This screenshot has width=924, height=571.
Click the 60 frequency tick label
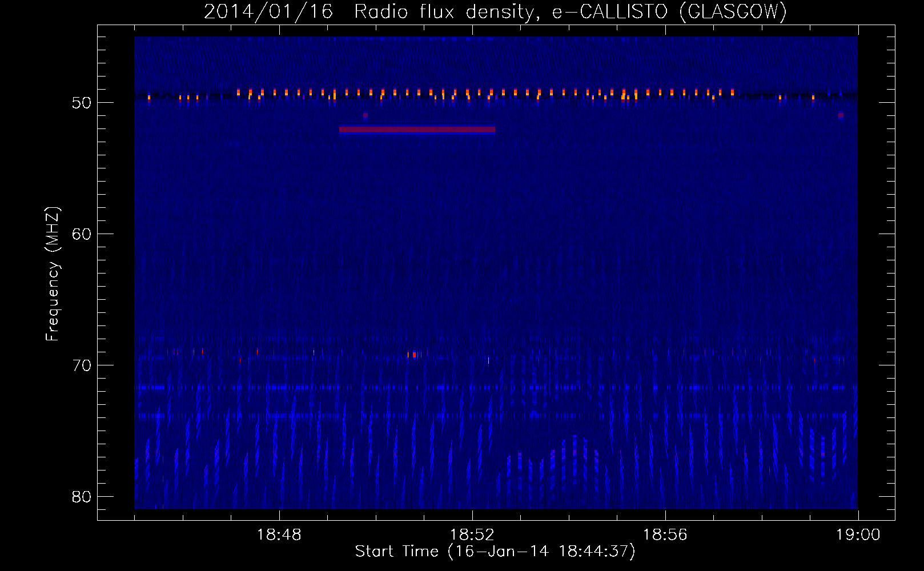tap(82, 234)
